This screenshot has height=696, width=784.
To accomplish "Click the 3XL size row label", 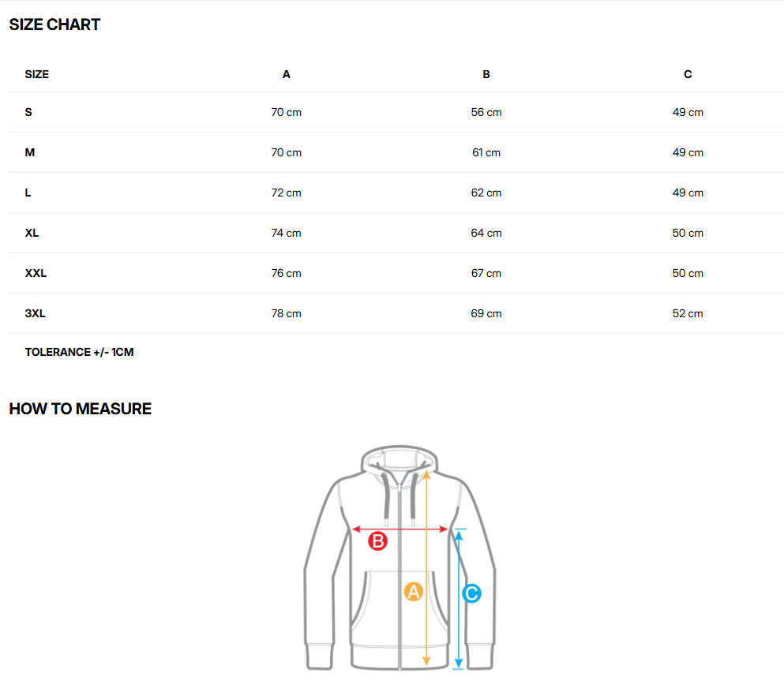I will [x=35, y=313].
